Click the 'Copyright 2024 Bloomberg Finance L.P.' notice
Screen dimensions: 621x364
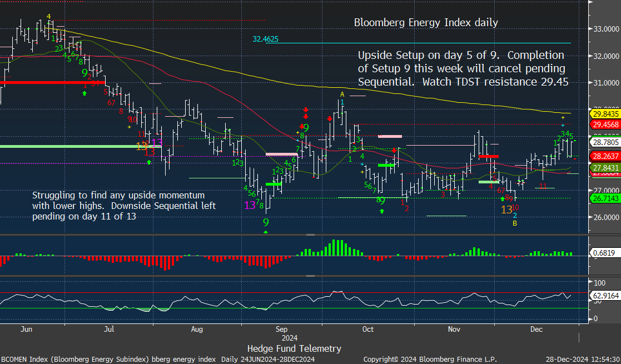tap(430, 359)
